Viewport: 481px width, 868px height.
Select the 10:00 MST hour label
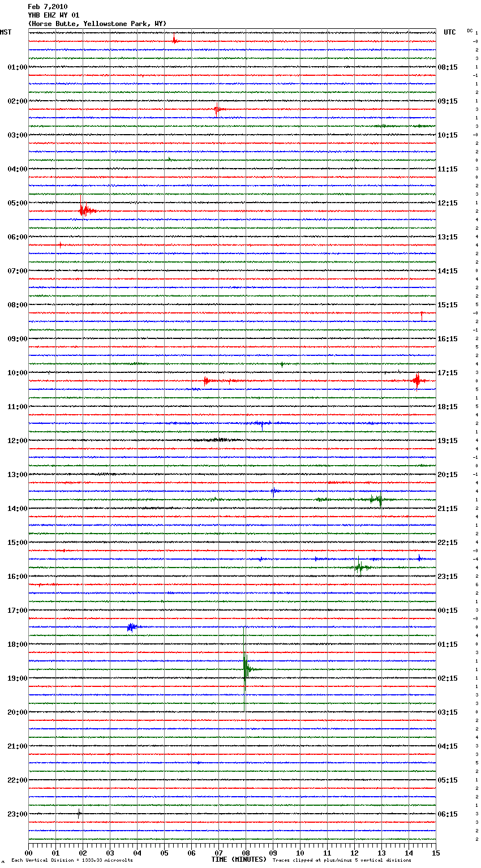tap(17, 373)
